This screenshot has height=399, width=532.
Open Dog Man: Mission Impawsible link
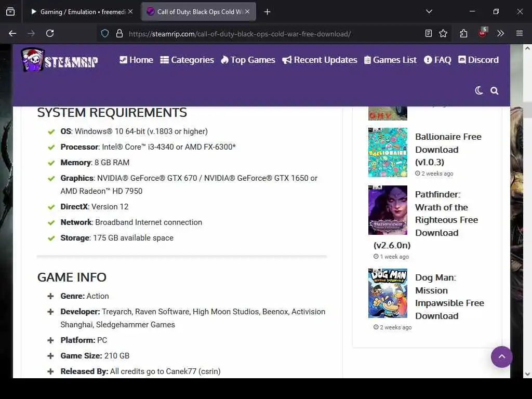449,297
